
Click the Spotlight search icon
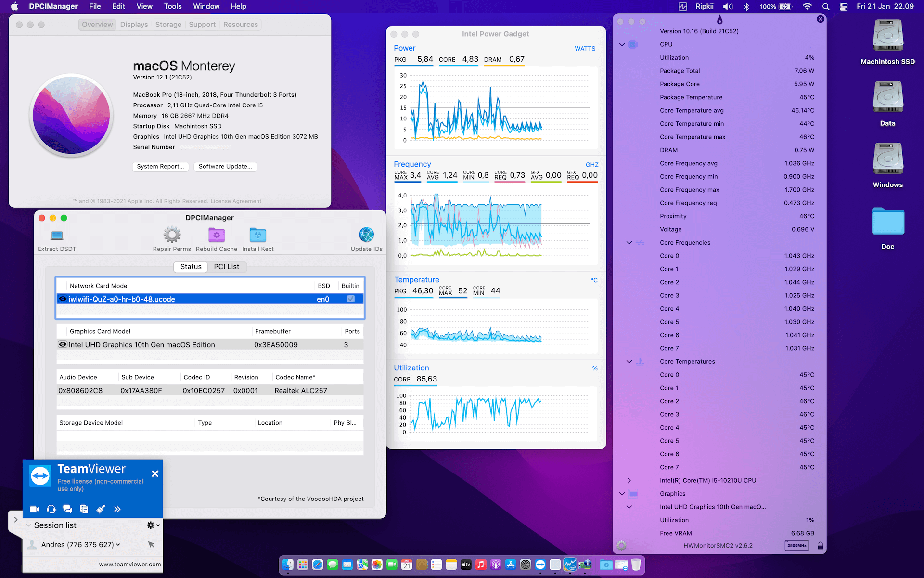click(826, 7)
